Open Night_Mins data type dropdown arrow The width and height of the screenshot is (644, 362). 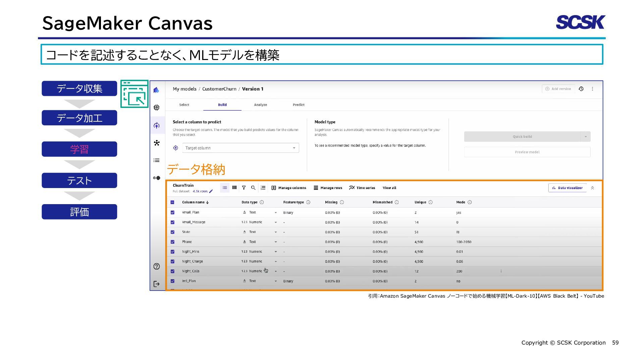pyautogui.click(x=276, y=252)
